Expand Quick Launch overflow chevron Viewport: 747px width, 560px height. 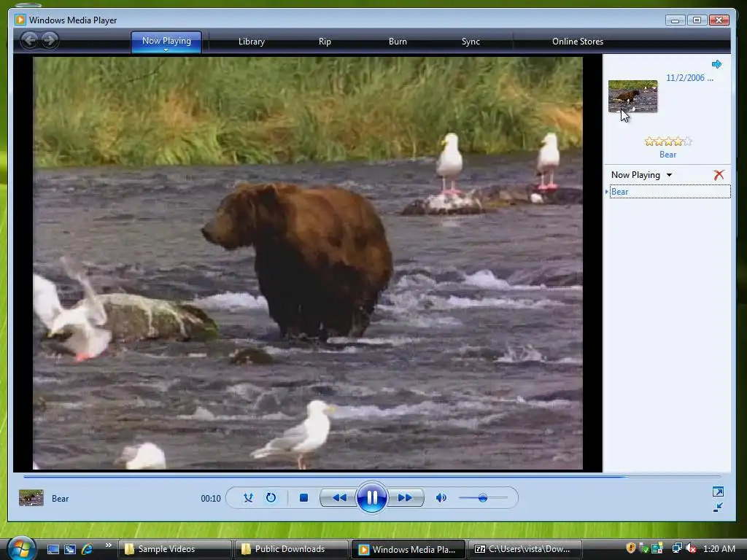[108, 545]
